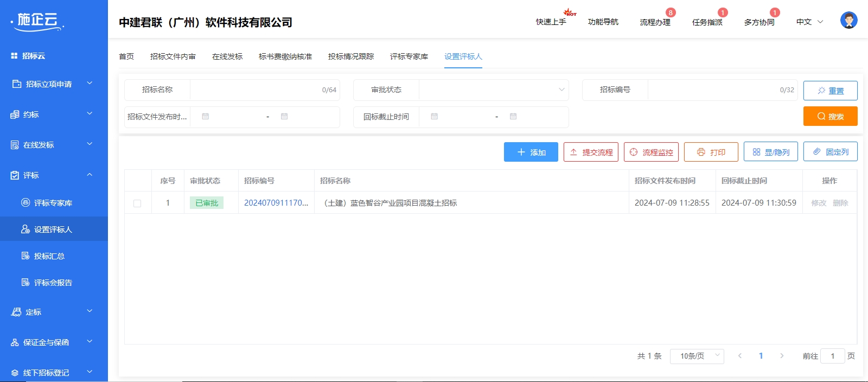
Task: Expand 约标 sidebar chevron
Action: click(x=90, y=113)
